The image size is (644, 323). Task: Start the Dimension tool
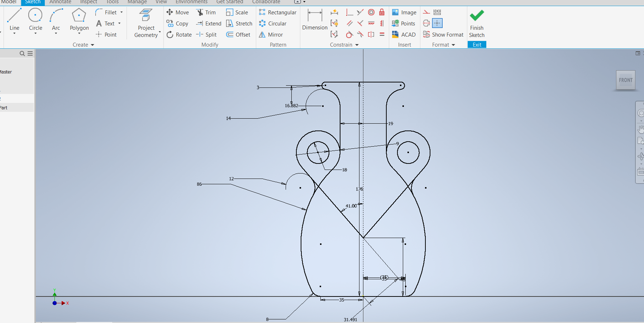[315, 20]
